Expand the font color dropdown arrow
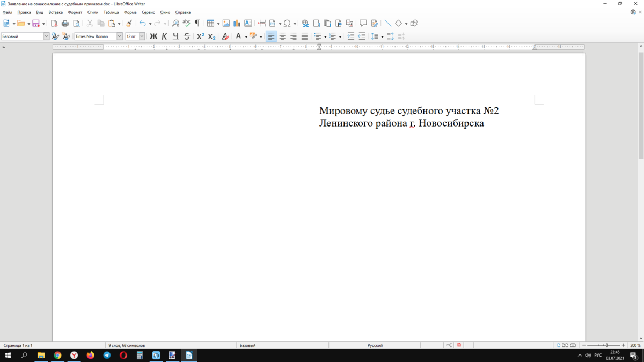The image size is (644, 362). point(246,36)
